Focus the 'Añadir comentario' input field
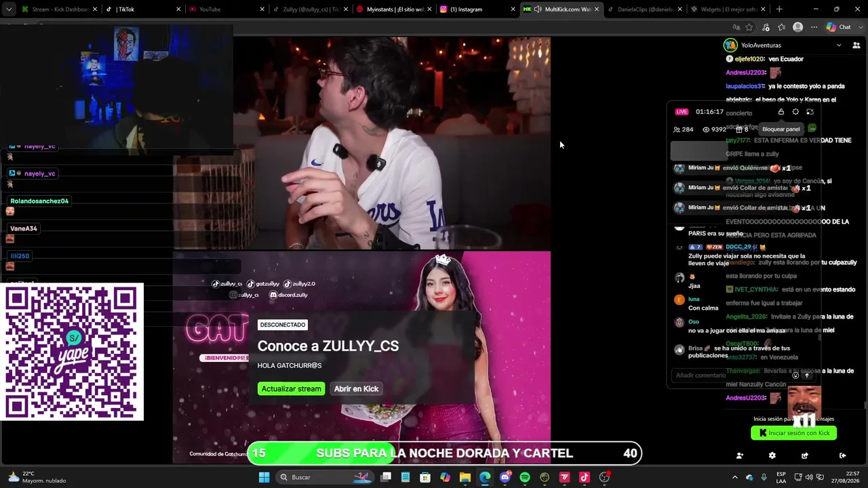This screenshot has width=868, height=488. [x=731, y=375]
